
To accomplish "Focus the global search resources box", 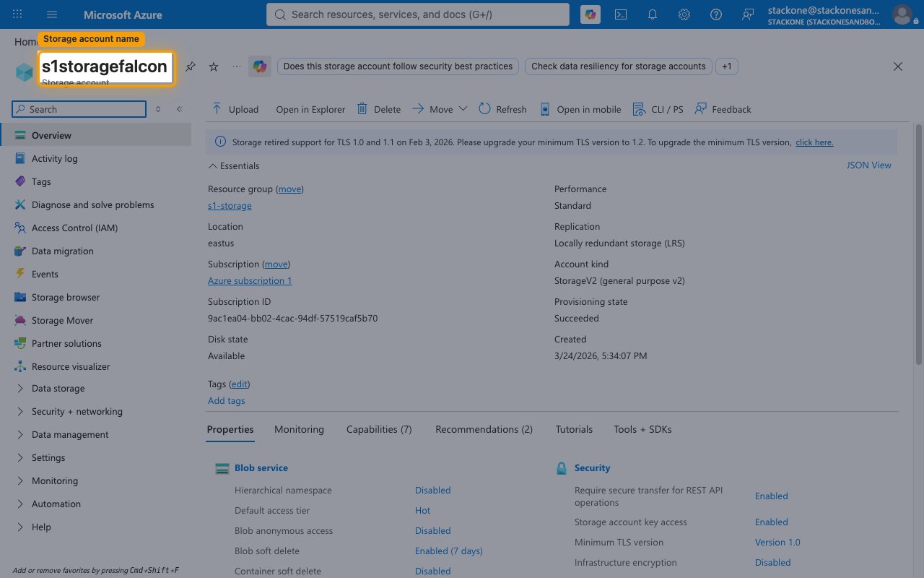I will (x=419, y=14).
